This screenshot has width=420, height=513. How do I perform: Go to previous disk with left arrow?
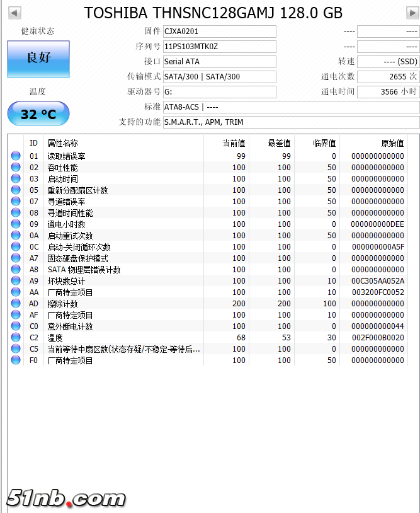click(14, 13)
